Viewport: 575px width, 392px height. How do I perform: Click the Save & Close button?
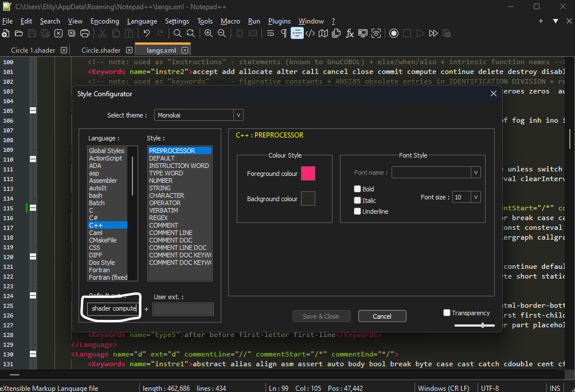click(x=321, y=316)
